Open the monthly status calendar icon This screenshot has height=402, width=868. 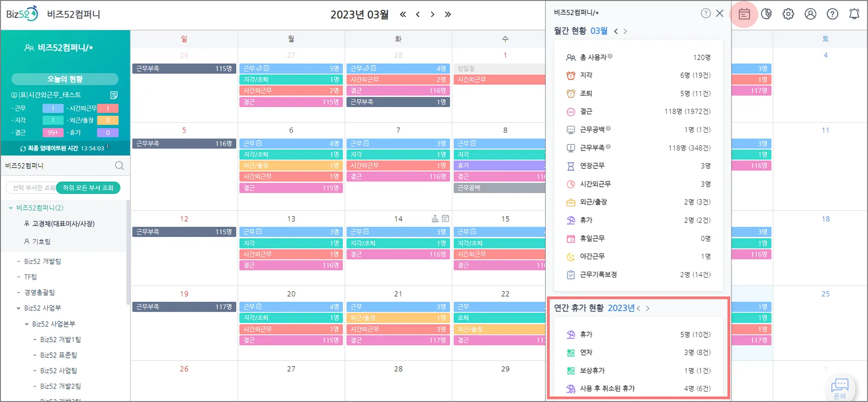point(744,14)
